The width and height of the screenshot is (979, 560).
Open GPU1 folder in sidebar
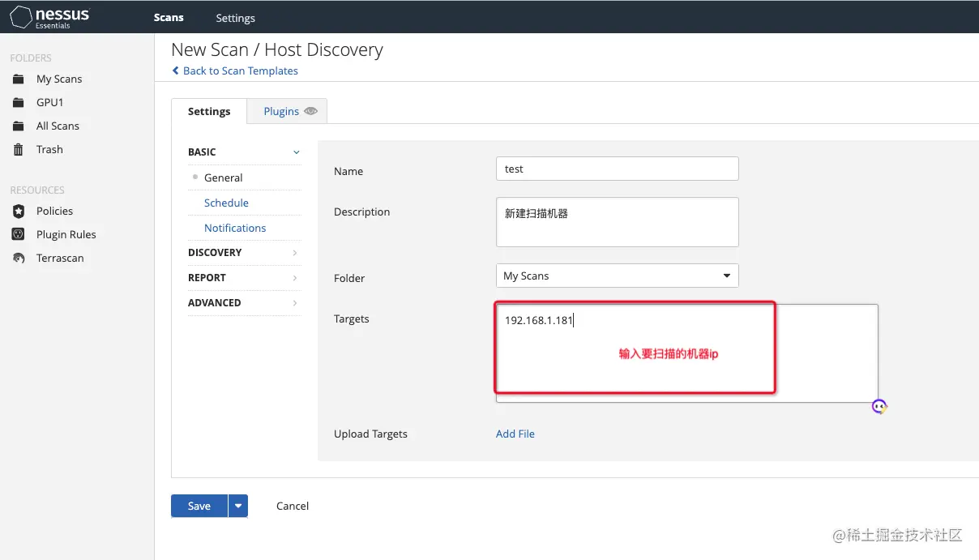[49, 102]
